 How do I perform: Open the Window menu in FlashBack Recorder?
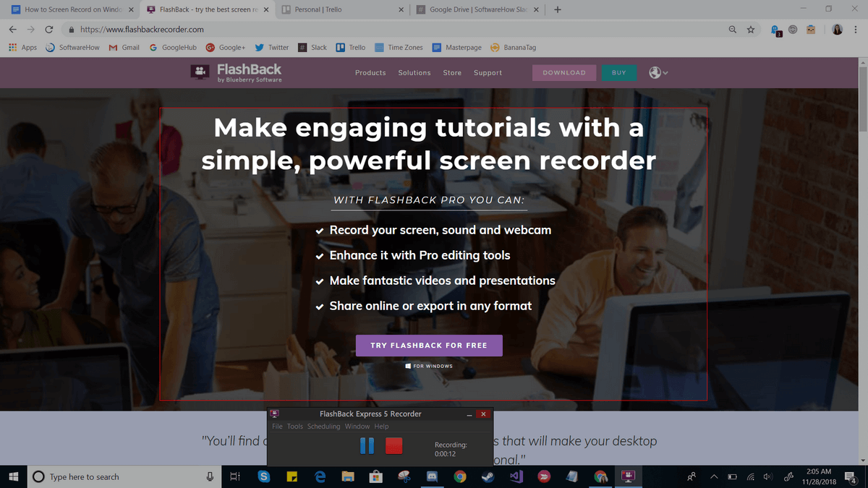pyautogui.click(x=357, y=427)
